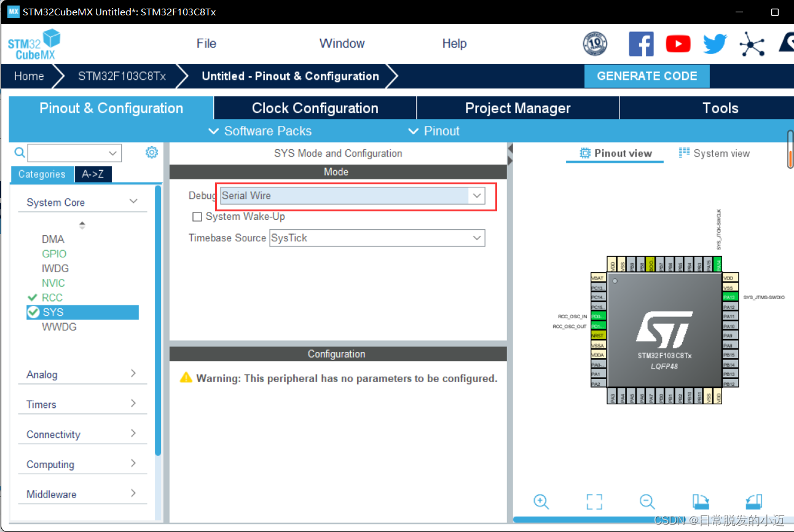The width and height of the screenshot is (794, 532).
Task: Click the search magnifier icon in categories panel
Action: click(20, 152)
